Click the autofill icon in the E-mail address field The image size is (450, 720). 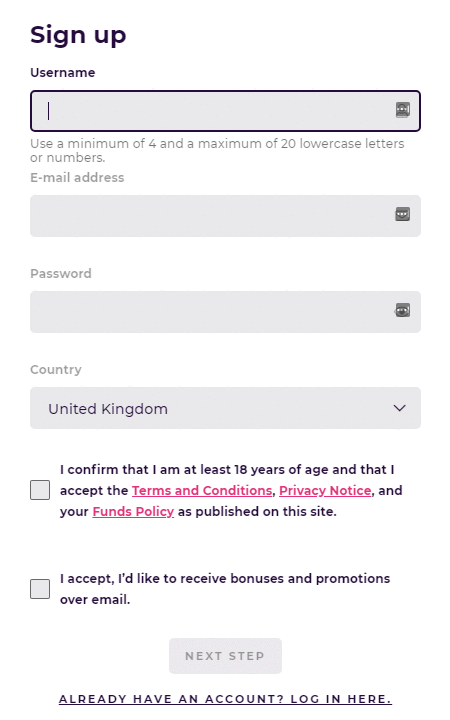pos(403,214)
